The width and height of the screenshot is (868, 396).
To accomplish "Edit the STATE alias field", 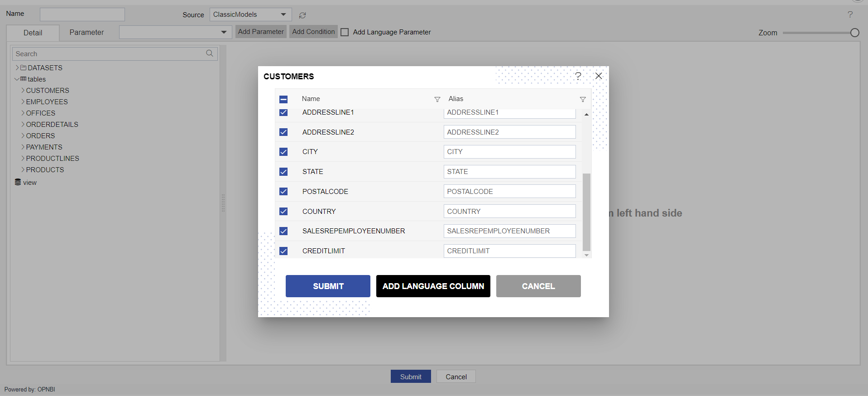I will [509, 172].
